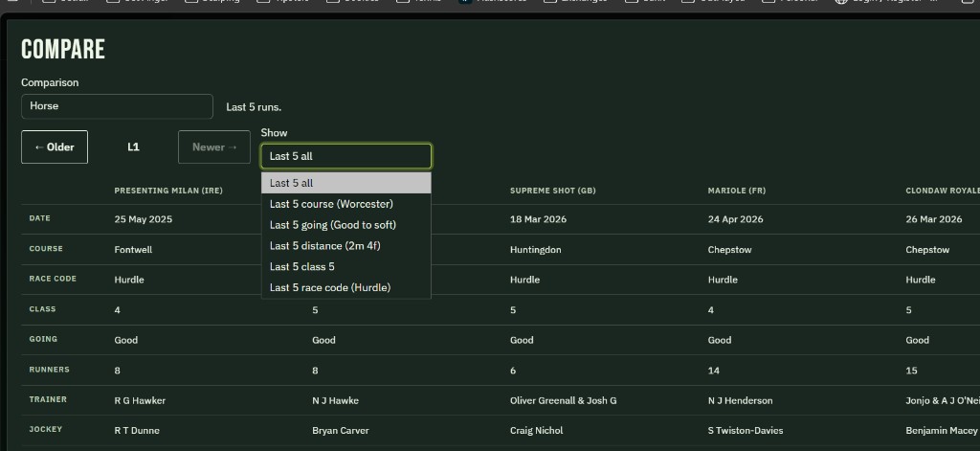The image size is (980, 451).
Task: Click the Clondaw Royale column header
Action: pos(943,191)
